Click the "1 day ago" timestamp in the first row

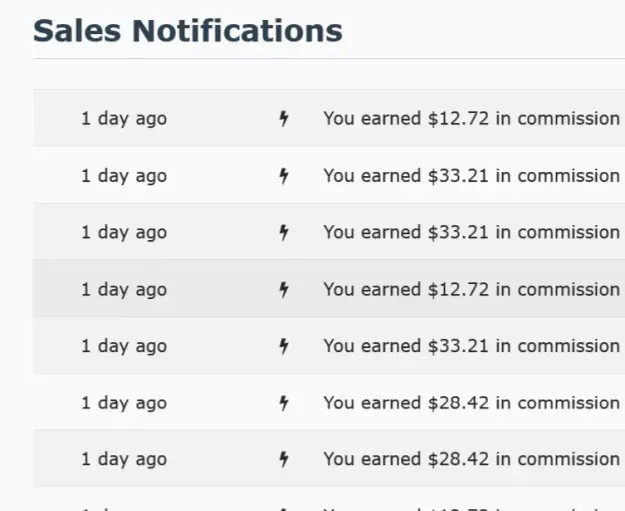(x=124, y=119)
